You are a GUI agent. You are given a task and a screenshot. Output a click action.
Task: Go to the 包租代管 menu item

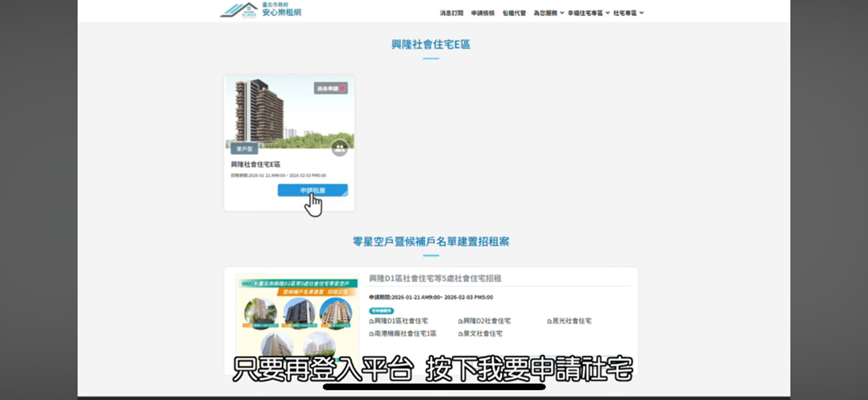click(514, 13)
